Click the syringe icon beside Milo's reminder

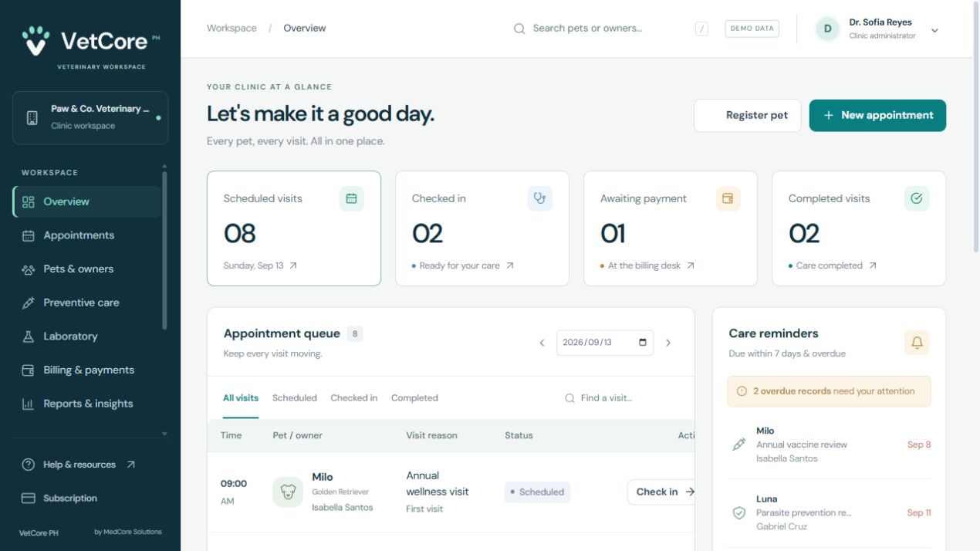point(739,445)
